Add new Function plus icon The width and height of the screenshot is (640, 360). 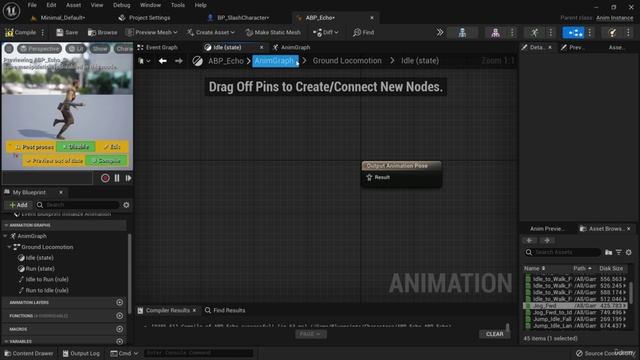(x=120, y=316)
